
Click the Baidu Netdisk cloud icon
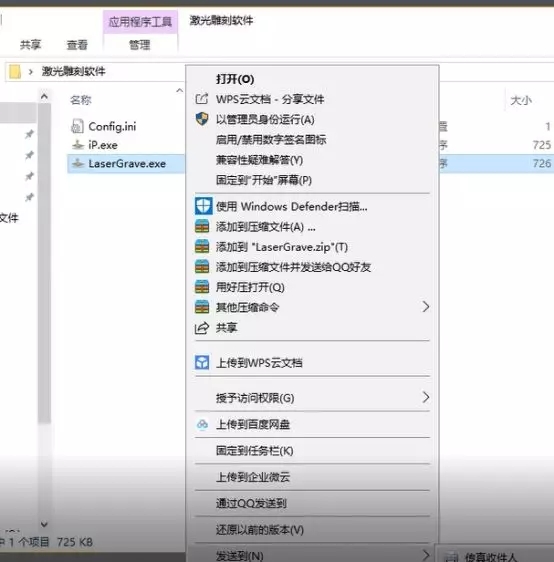tap(202, 424)
